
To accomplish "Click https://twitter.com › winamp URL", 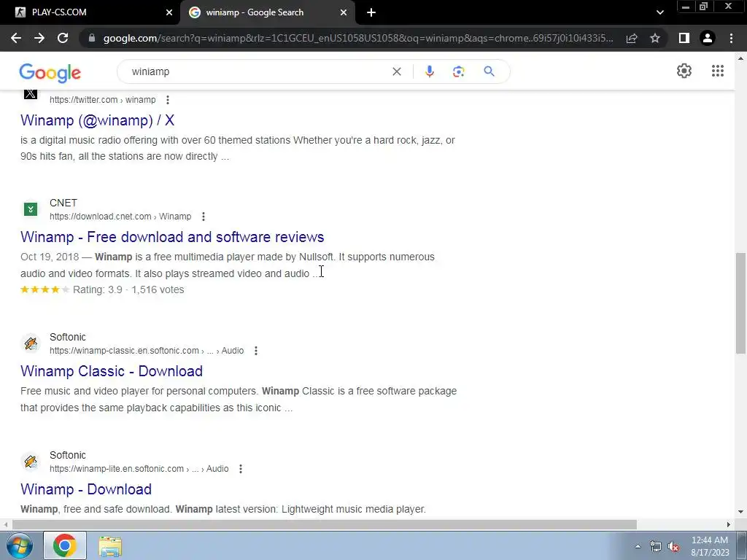I will click(x=102, y=100).
